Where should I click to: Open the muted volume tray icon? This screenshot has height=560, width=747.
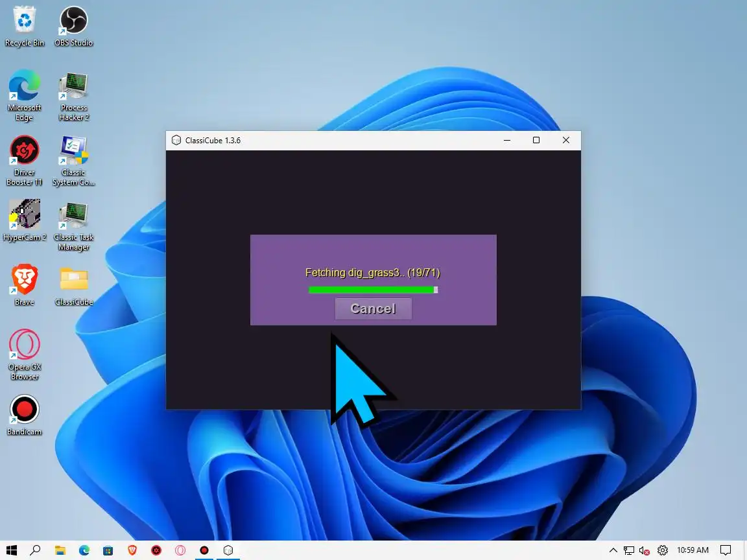pos(645,550)
